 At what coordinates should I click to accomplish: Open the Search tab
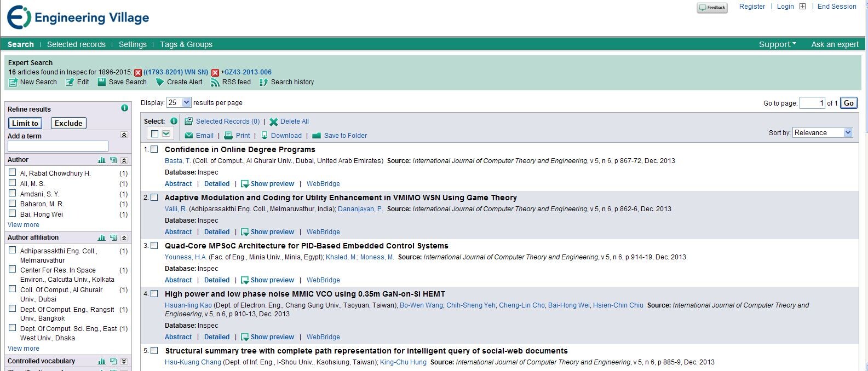click(x=21, y=44)
